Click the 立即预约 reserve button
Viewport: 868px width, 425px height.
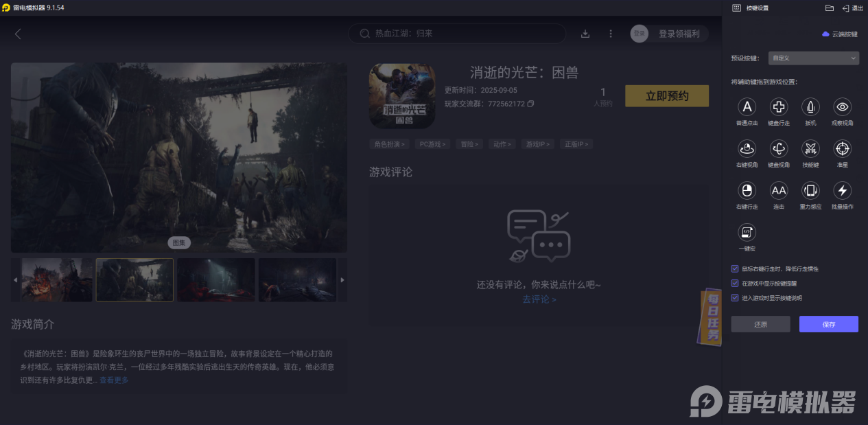pyautogui.click(x=667, y=96)
